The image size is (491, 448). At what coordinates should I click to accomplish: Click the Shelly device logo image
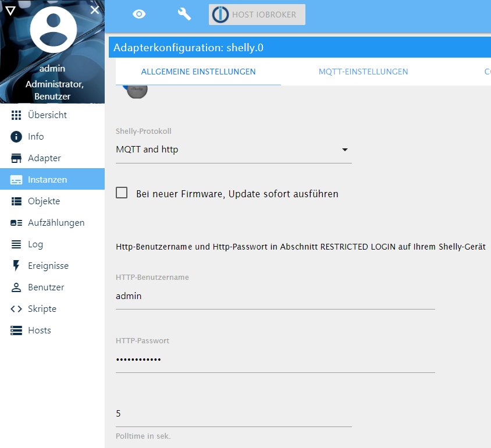pyautogui.click(x=137, y=91)
